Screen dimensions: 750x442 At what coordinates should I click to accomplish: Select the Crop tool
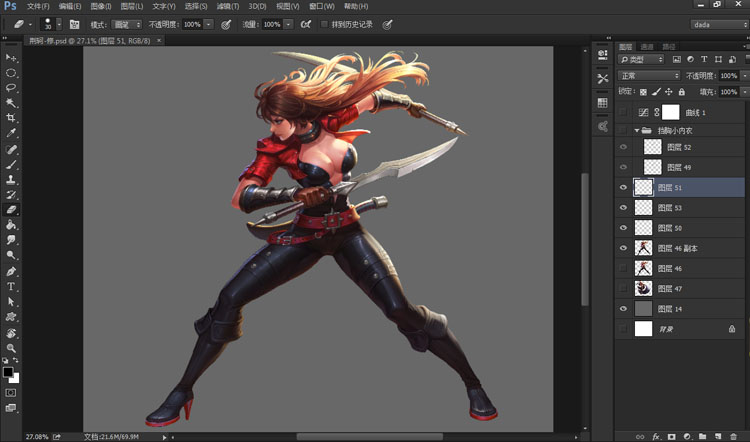[x=11, y=118]
